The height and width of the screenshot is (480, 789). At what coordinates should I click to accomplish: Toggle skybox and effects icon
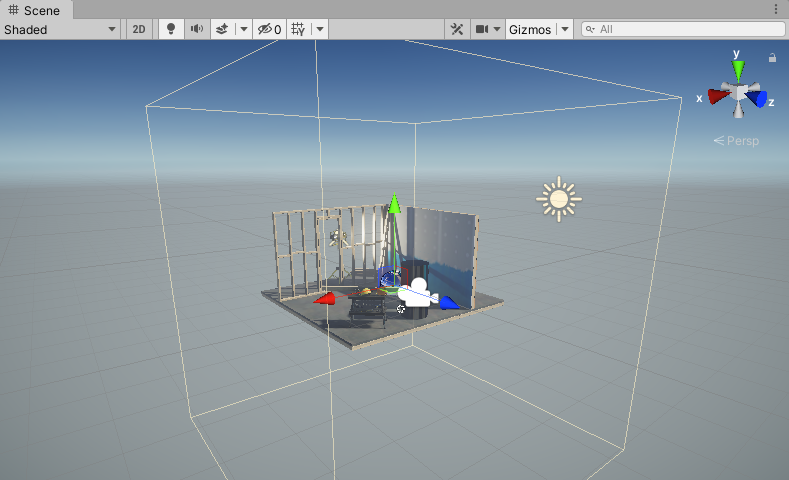(x=222, y=30)
